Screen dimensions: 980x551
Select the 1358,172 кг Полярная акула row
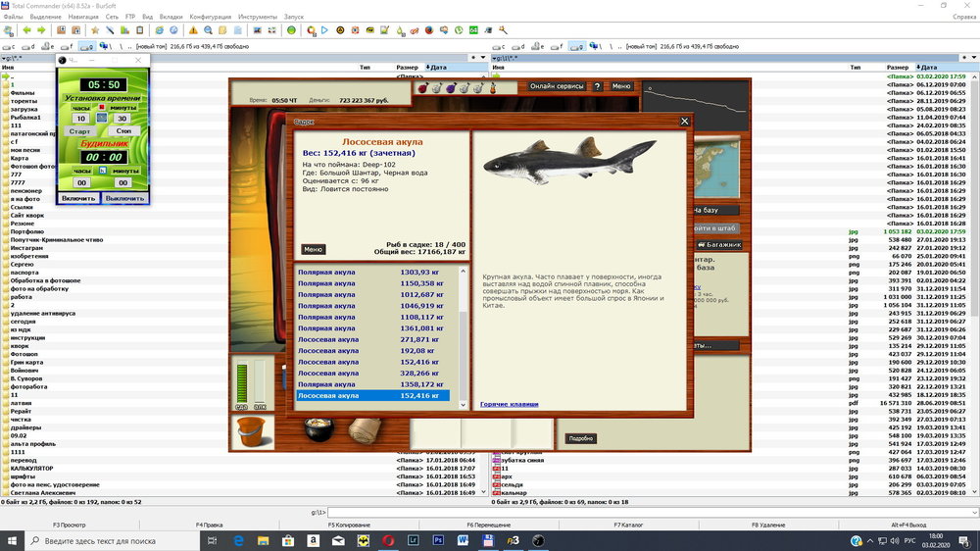(372, 384)
